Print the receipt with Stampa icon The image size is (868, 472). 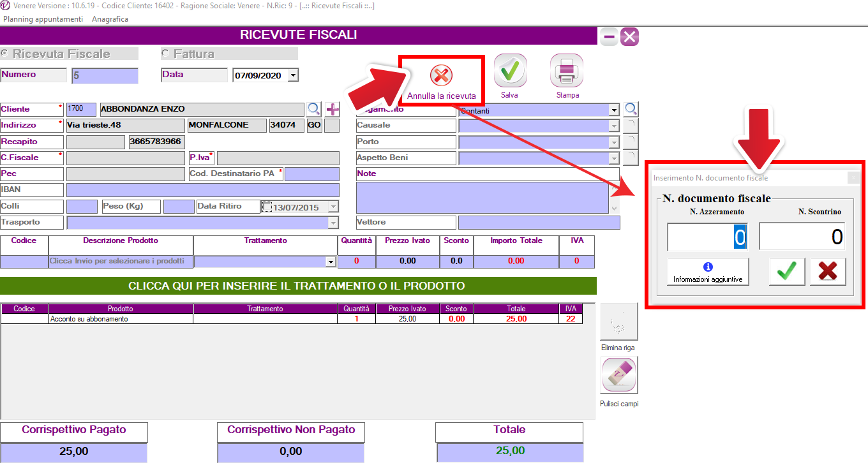click(567, 70)
